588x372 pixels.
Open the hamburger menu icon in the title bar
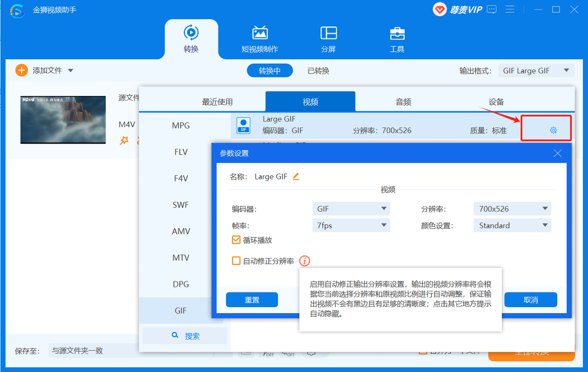click(510, 9)
